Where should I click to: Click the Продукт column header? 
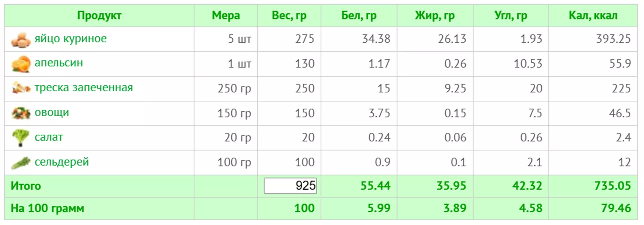coord(99,15)
